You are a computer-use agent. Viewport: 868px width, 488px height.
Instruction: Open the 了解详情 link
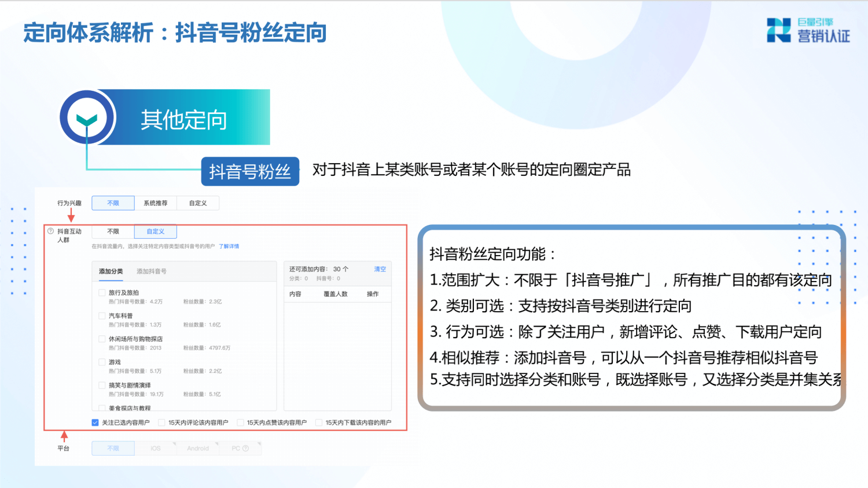tap(229, 246)
